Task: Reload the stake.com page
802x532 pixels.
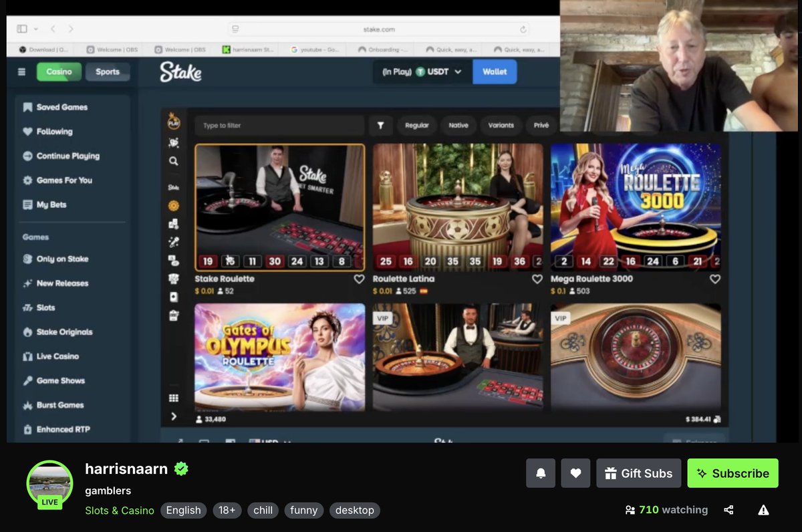Action: point(523,29)
